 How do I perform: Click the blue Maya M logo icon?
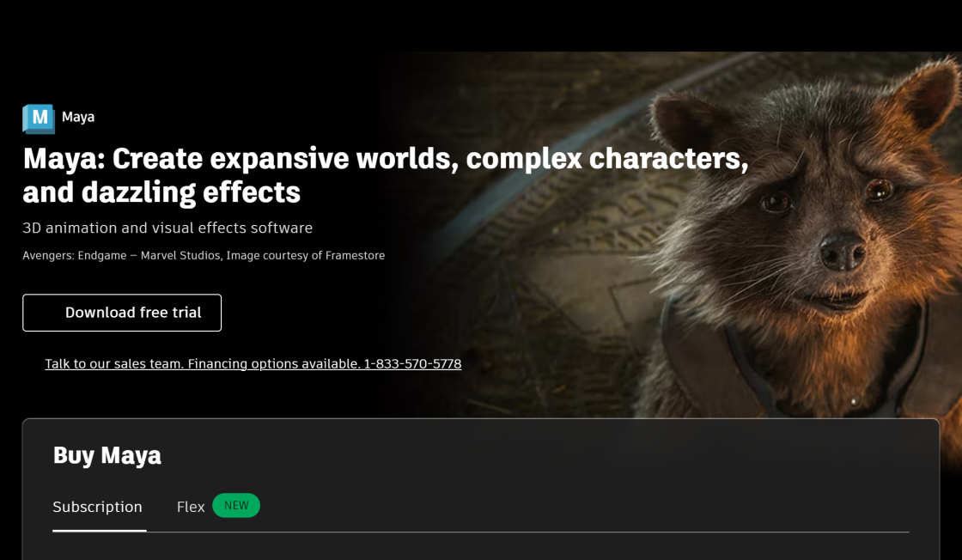tap(39, 119)
